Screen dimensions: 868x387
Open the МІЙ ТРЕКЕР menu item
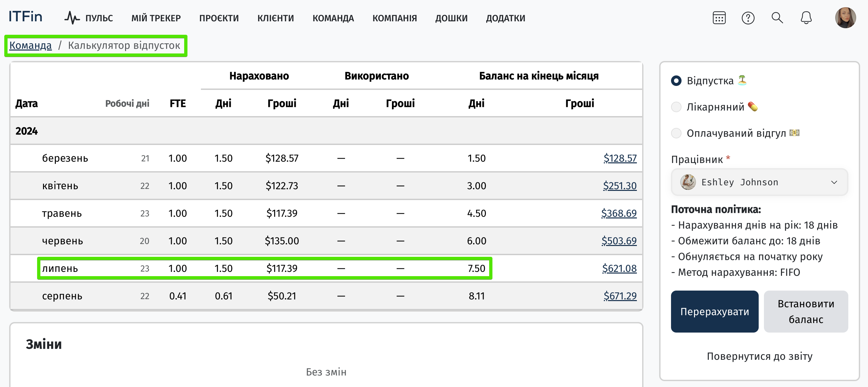pos(156,18)
